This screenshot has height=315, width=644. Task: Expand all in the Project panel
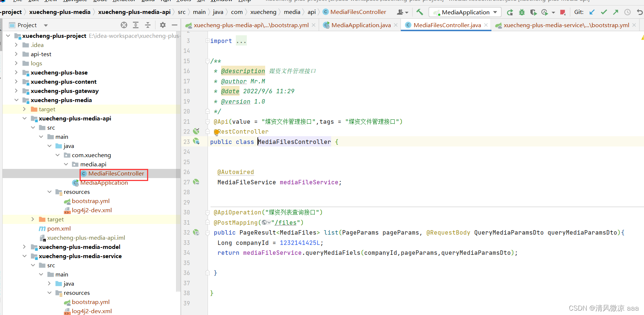pyautogui.click(x=136, y=25)
